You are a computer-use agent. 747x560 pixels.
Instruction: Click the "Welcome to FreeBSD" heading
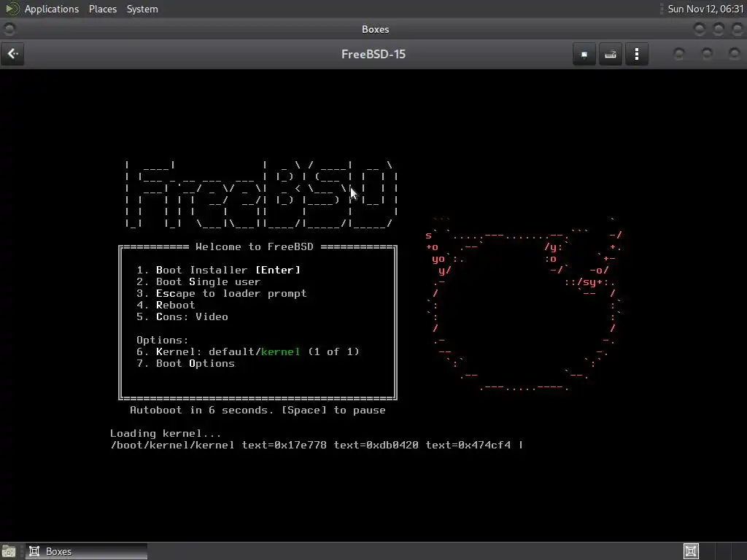[255, 246]
